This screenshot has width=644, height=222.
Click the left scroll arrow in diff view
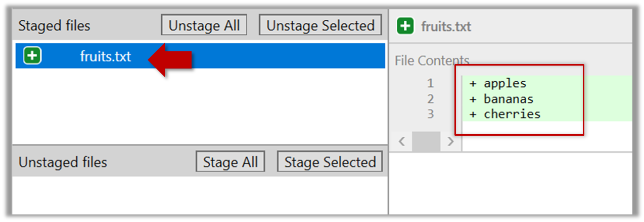pos(402,142)
